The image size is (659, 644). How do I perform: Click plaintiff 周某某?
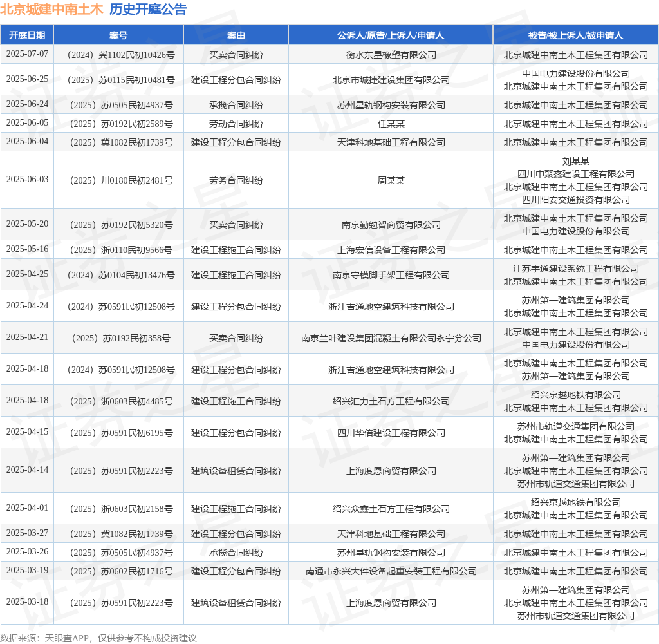[x=391, y=180]
